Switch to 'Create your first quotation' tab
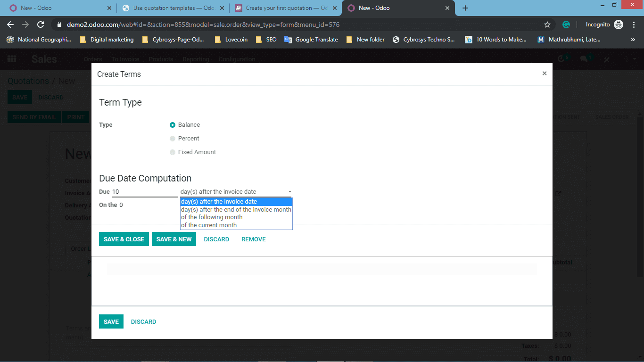The height and width of the screenshot is (362, 644). (x=286, y=8)
